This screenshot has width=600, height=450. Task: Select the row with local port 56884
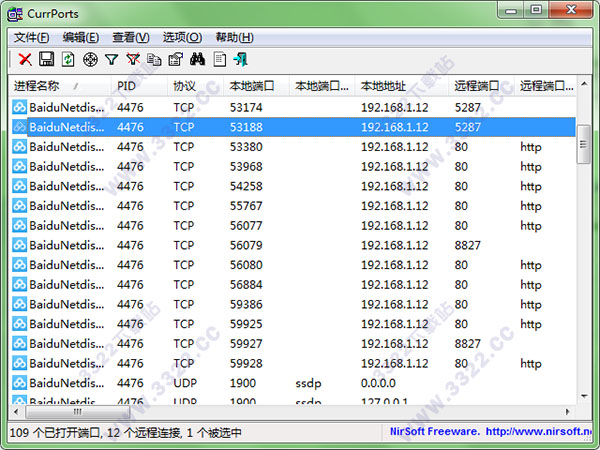293,285
